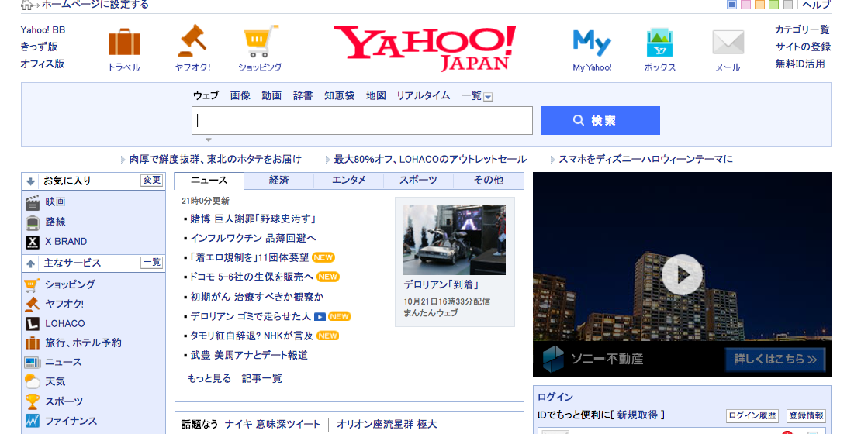Open trending オリオン座流星群 極大 link

387,425
